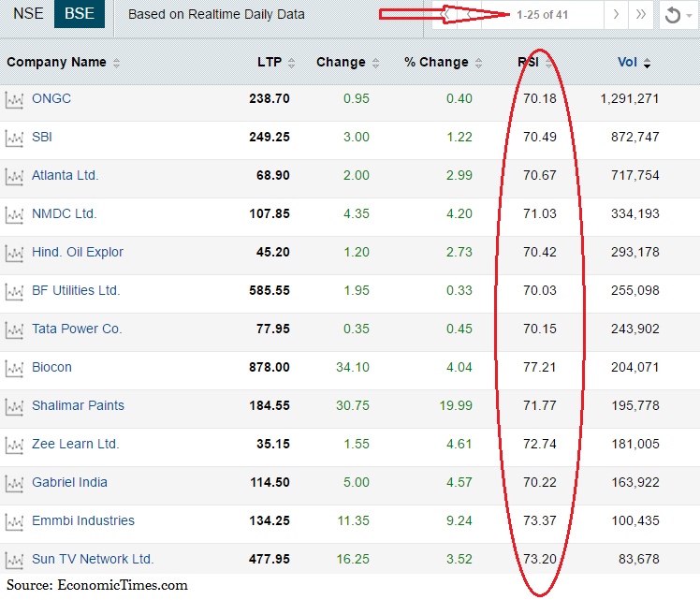Select Gabriel India LTP 114.50
This screenshot has height=600, width=700.
pyautogui.click(x=270, y=482)
